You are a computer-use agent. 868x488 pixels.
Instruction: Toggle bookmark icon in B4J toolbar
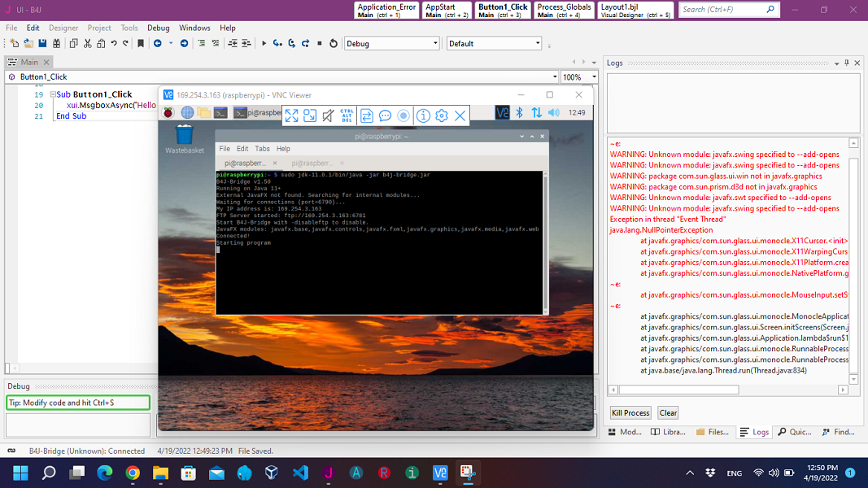tap(141, 43)
